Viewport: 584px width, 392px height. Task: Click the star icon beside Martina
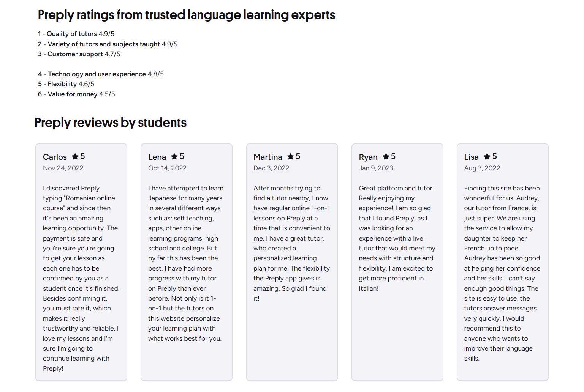(291, 156)
